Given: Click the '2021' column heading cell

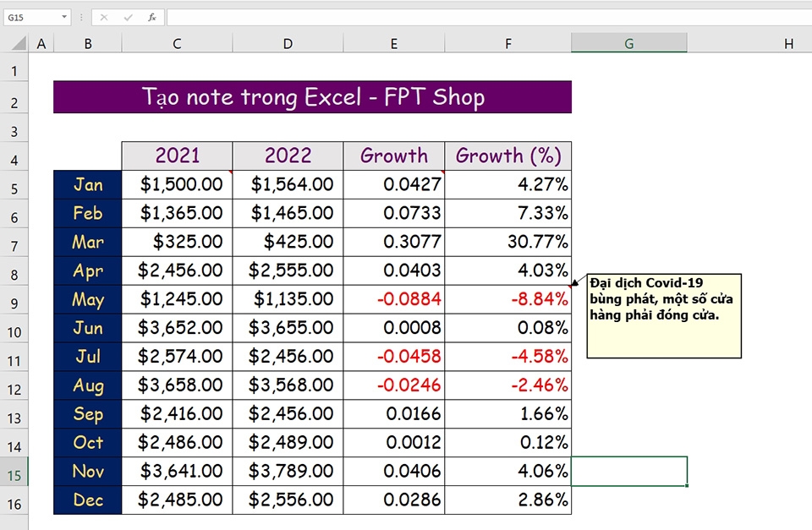Looking at the screenshot, I should (177, 156).
